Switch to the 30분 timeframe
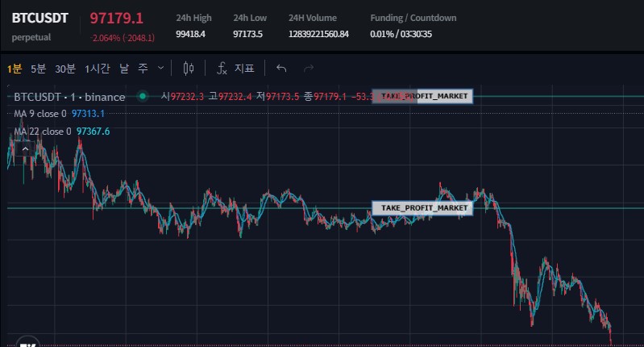The height and width of the screenshot is (347, 644). [x=65, y=69]
